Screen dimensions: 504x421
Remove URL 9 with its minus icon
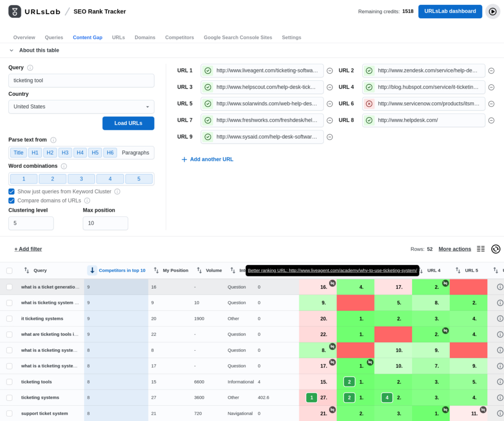pos(330,137)
